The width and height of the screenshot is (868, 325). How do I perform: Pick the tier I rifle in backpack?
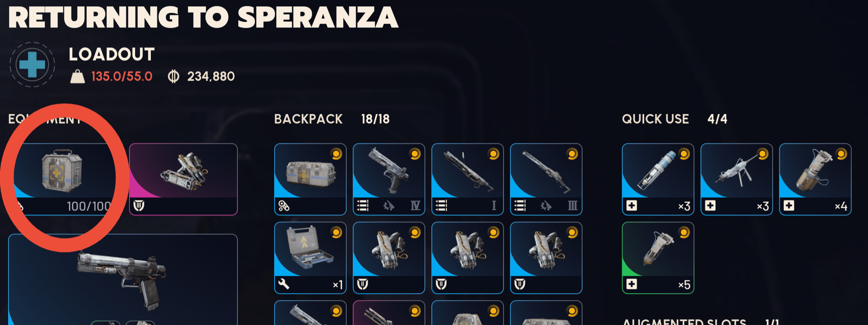467,179
